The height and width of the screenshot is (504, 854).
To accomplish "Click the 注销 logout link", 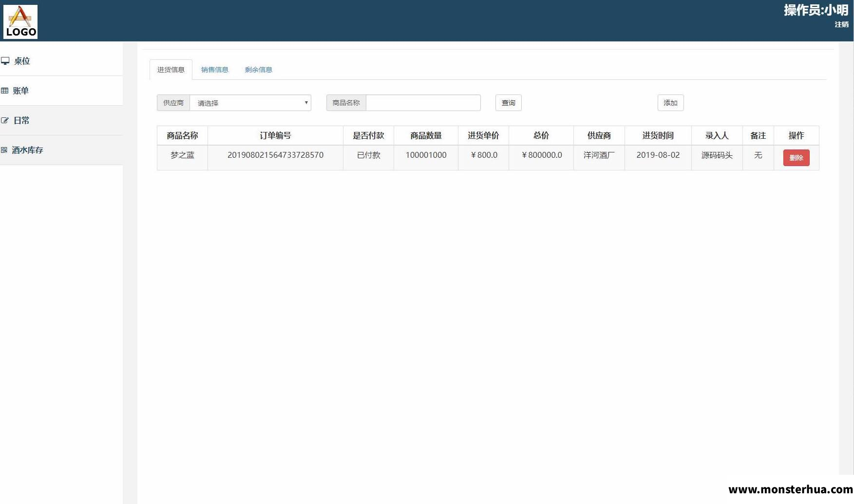I will coord(841,24).
